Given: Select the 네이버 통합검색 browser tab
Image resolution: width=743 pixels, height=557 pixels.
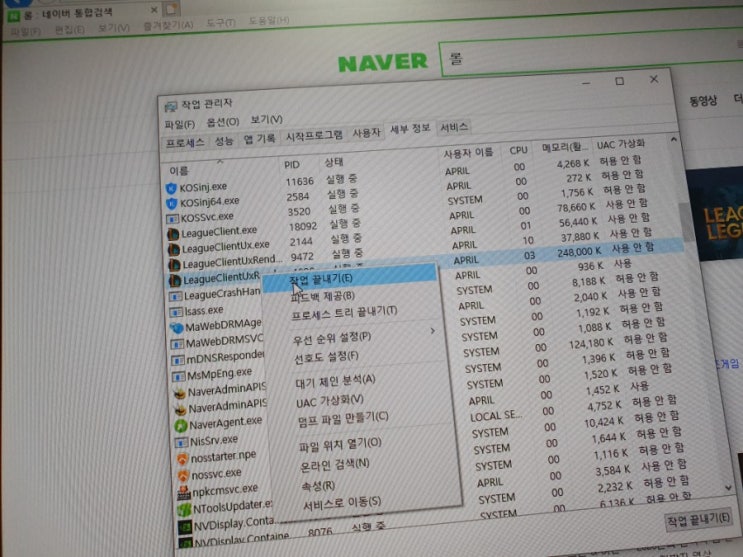Looking at the screenshot, I should tap(83, 14).
